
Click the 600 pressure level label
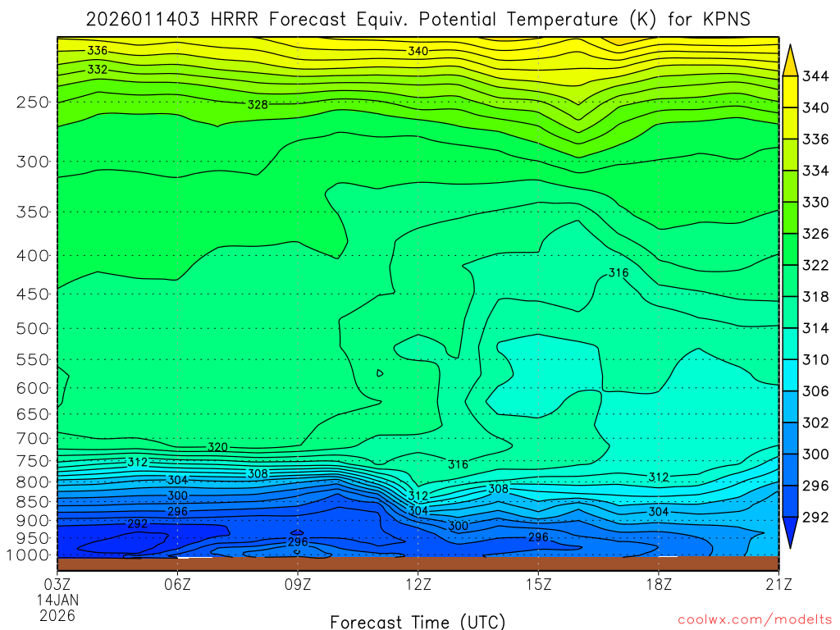(33, 388)
